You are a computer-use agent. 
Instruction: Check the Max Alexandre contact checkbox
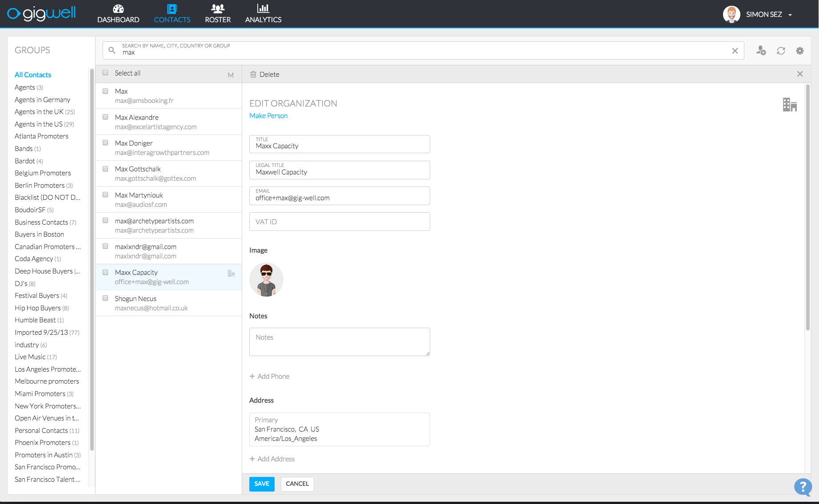[105, 116]
